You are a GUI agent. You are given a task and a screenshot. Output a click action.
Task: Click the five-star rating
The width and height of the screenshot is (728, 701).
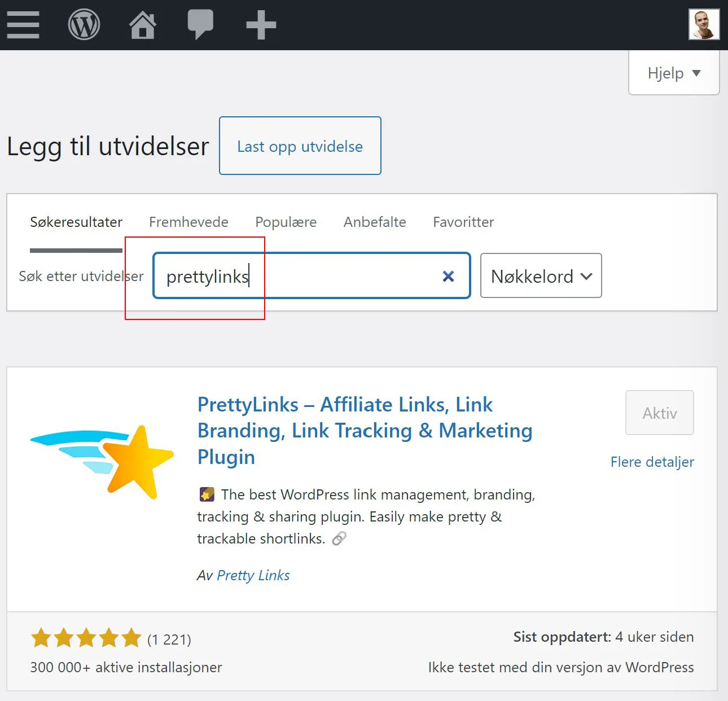pos(86,638)
